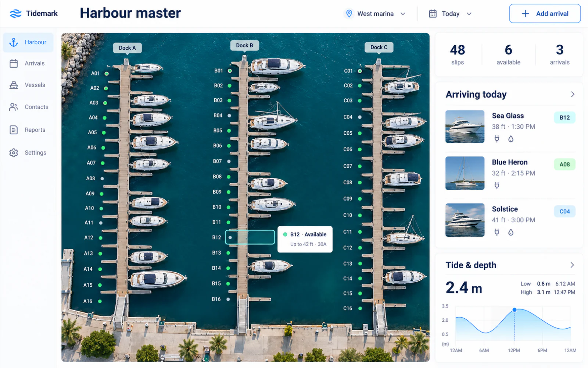Click the power plug icon under Blue Heron
The image size is (588, 368).
tap(497, 185)
